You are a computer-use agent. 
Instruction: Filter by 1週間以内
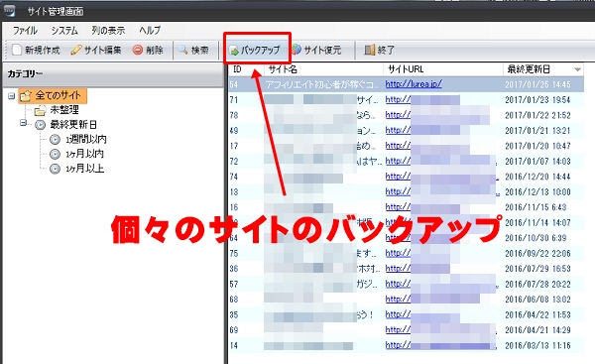(85, 139)
